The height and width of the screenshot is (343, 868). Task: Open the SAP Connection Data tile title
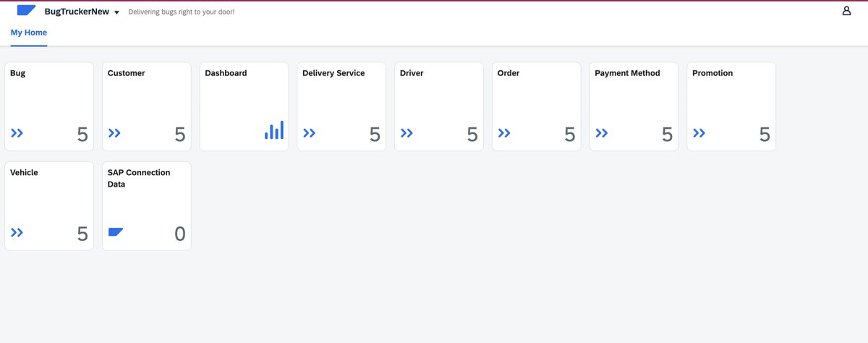tap(139, 179)
